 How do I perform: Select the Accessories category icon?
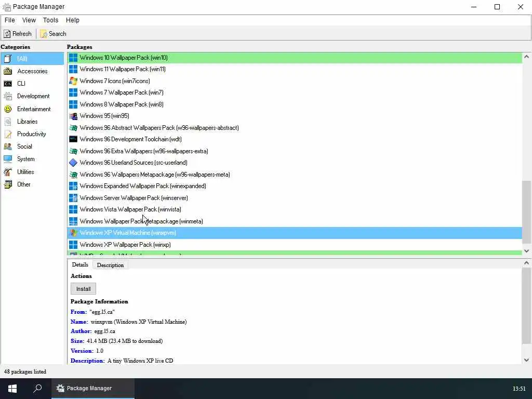coord(7,71)
